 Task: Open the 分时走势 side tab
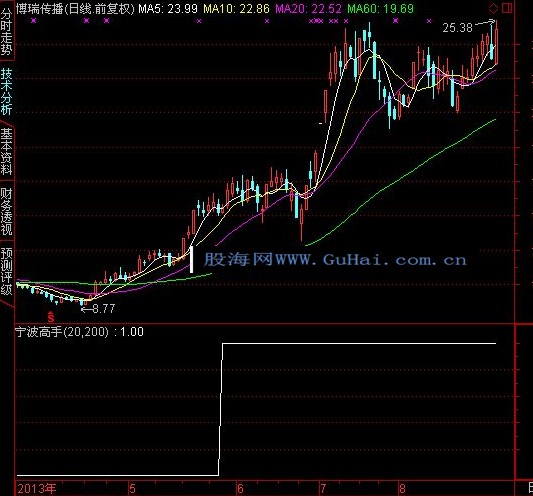click(6, 32)
